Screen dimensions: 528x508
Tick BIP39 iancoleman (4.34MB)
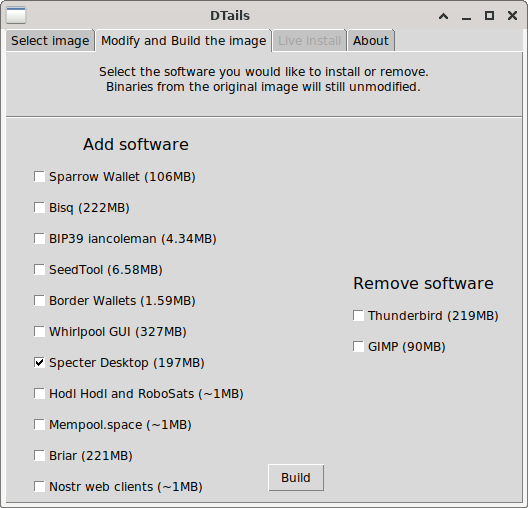coord(39,239)
